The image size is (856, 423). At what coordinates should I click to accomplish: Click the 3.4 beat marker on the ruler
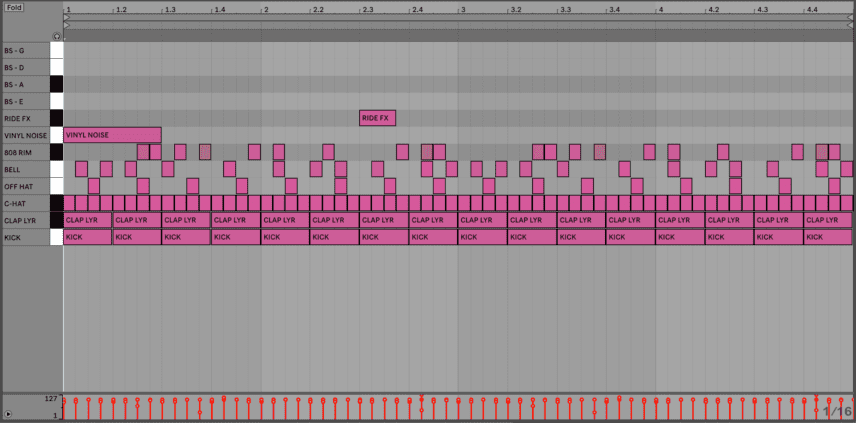[615, 10]
